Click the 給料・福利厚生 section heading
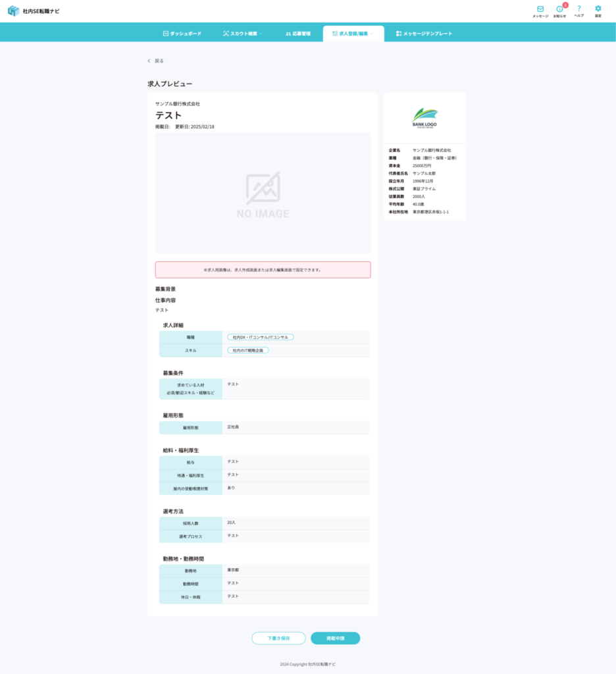Image resolution: width=616 pixels, height=674 pixels. pyautogui.click(x=180, y=451)
